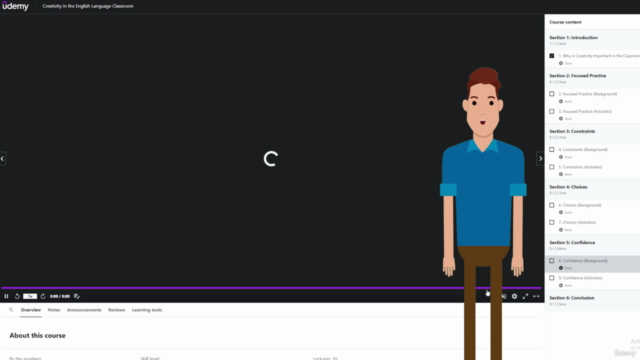Image resolution: width=640 pixels, height=360 pixels.
Task: Pause the video with the pause button
Action: coord(6,296)
